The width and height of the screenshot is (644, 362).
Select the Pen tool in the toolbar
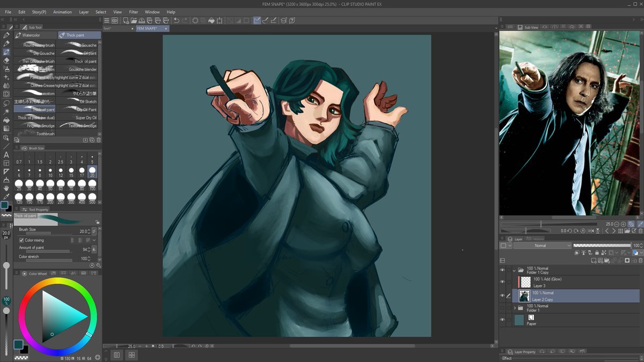click(x=6, y=35)
